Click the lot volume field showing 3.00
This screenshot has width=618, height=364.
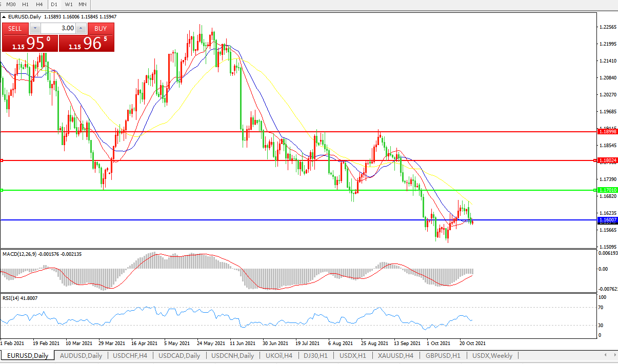(x=58, y=29)
